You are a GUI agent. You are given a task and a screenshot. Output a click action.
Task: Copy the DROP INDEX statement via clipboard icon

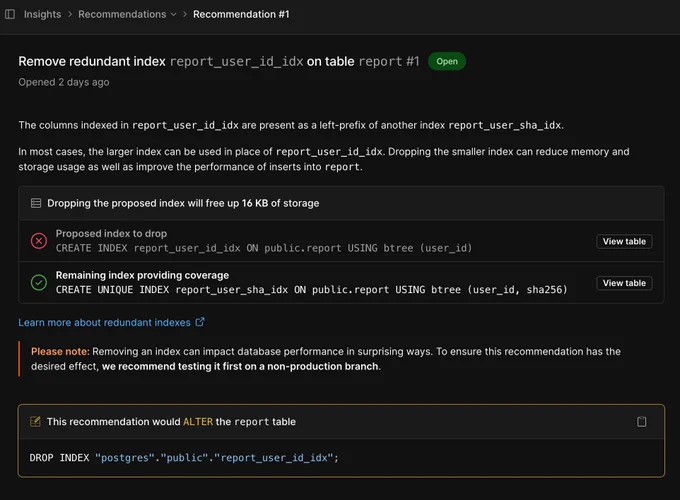pyautogui.click(x=641, y=422)
